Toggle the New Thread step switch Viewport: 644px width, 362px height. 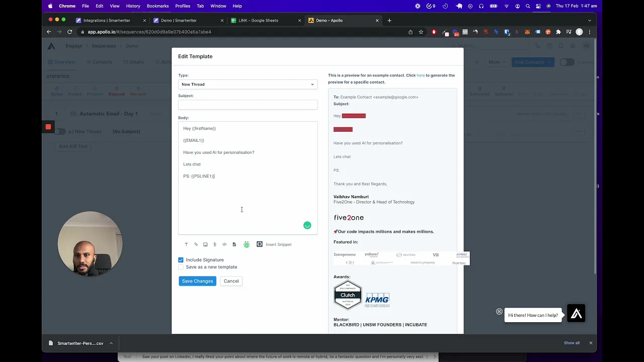click(60, 132)
